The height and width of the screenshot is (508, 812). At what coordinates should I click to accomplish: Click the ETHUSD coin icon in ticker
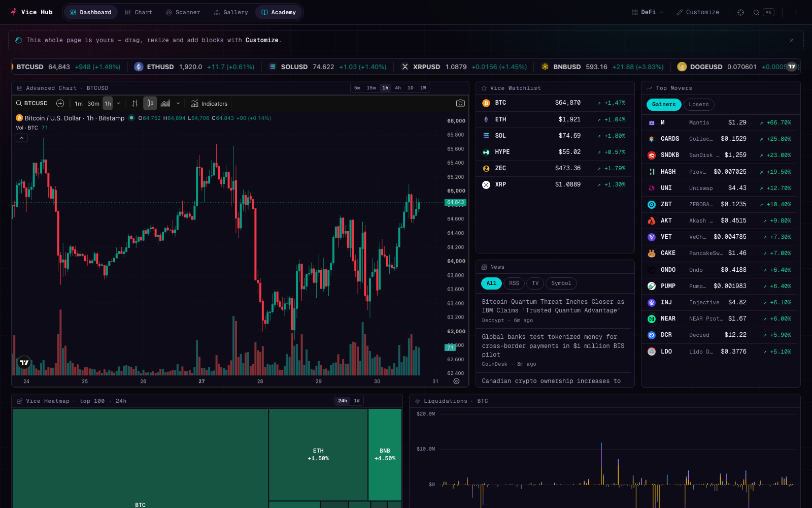coord(139,67)
